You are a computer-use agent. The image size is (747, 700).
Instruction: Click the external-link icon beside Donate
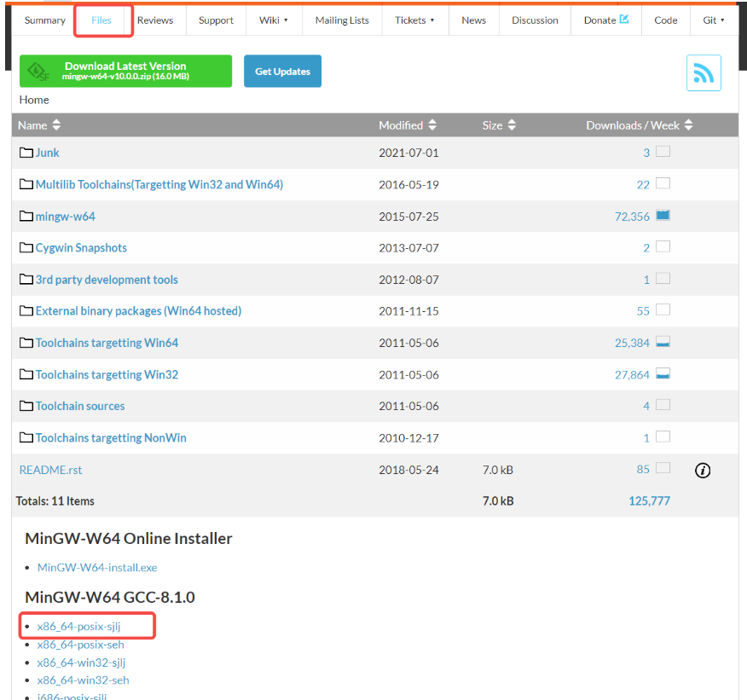click(624, 19)
